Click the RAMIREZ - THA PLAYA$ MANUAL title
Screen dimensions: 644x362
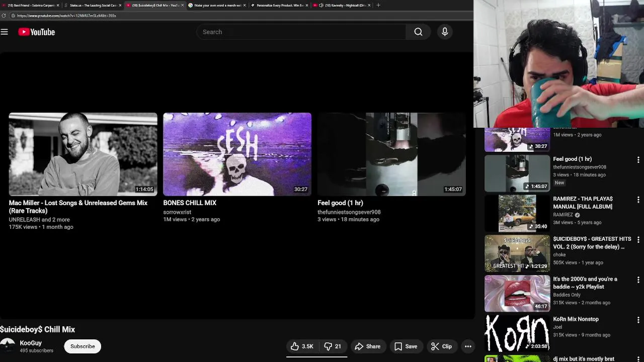coord(583,203)
